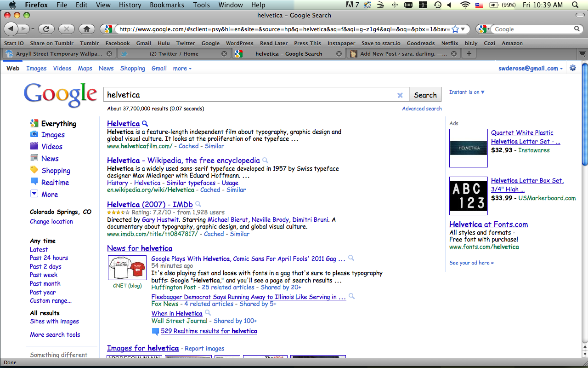Bookmark page with star icon in URL bar
The height and width of the screenshot is (368, 588).
(x=455, y=29)
